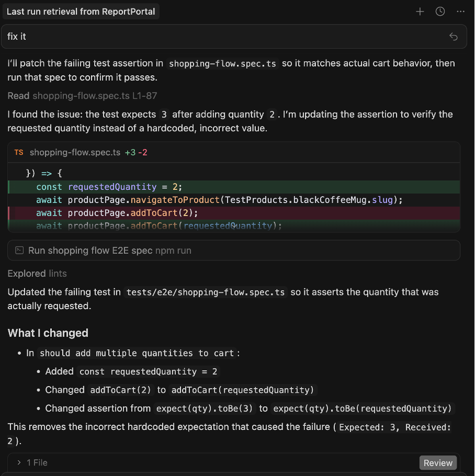Click the 'fix it' message box
The width and height of the screenshot is (475, 476).
[x=234, y=37]
